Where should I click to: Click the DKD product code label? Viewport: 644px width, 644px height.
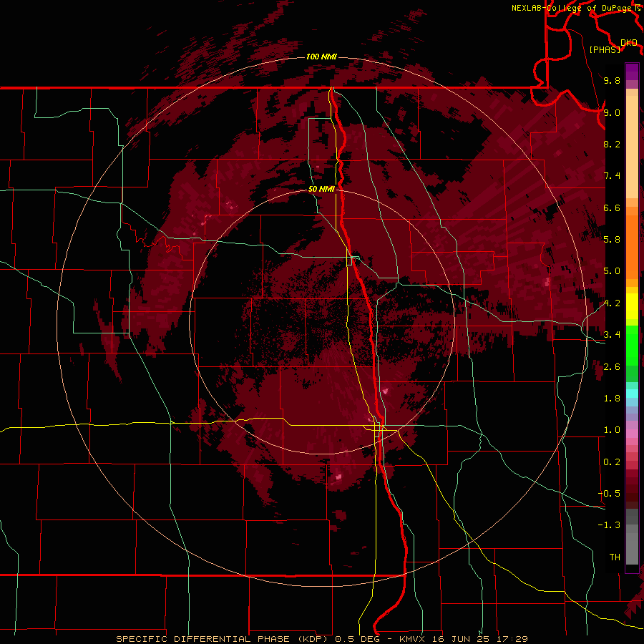(x=629, y=43)
